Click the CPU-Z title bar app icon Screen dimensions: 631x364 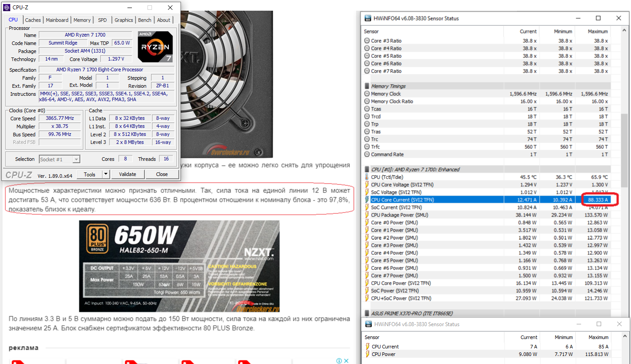7,8
